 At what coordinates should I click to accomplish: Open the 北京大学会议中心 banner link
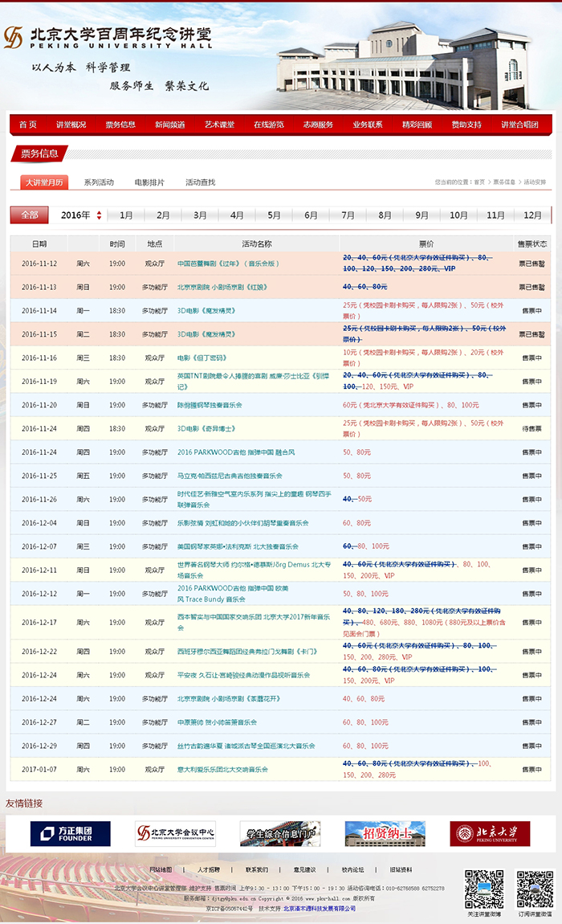pyautogui.click(x=175, y=833)
